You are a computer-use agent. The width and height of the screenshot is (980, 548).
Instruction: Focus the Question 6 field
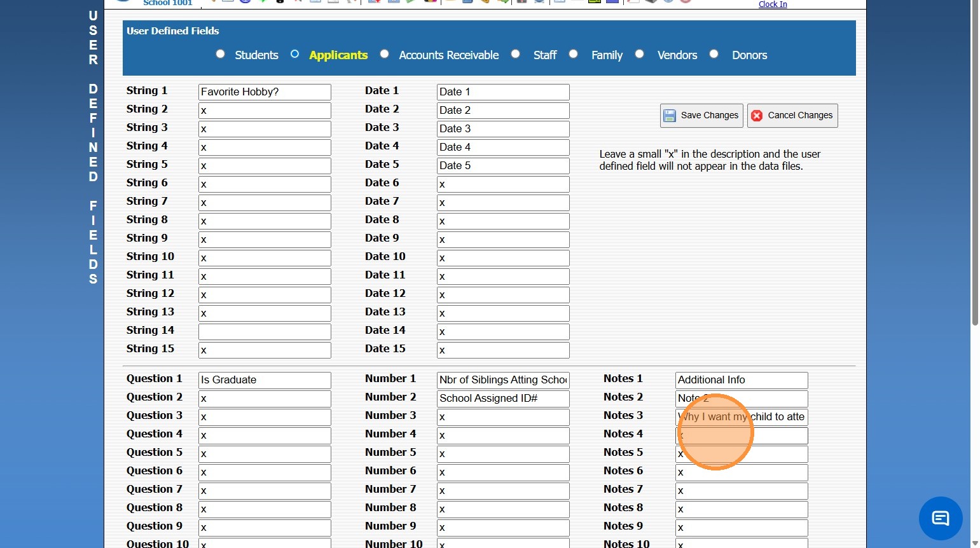pyautogui.click(x=265, y=472)
